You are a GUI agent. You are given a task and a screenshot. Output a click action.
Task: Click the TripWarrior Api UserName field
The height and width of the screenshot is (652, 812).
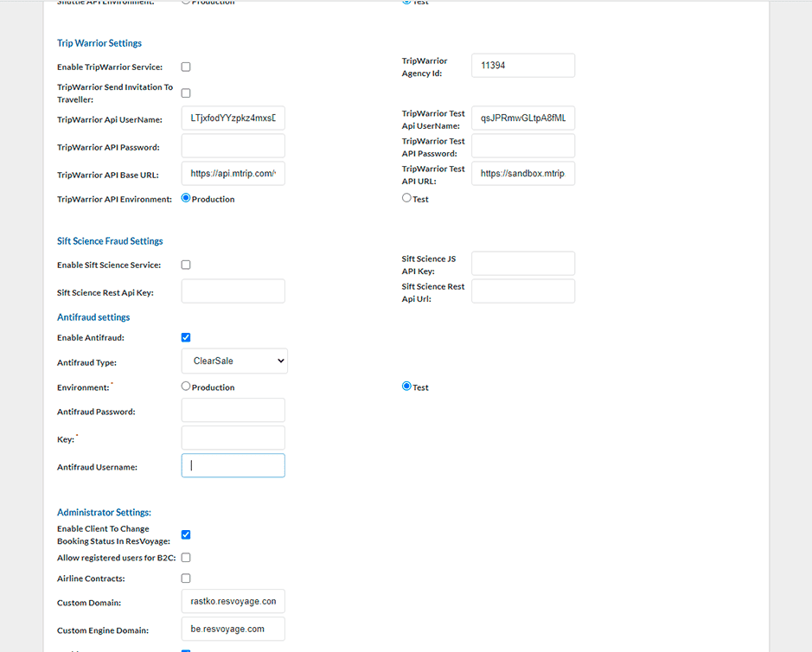point(233,118)
